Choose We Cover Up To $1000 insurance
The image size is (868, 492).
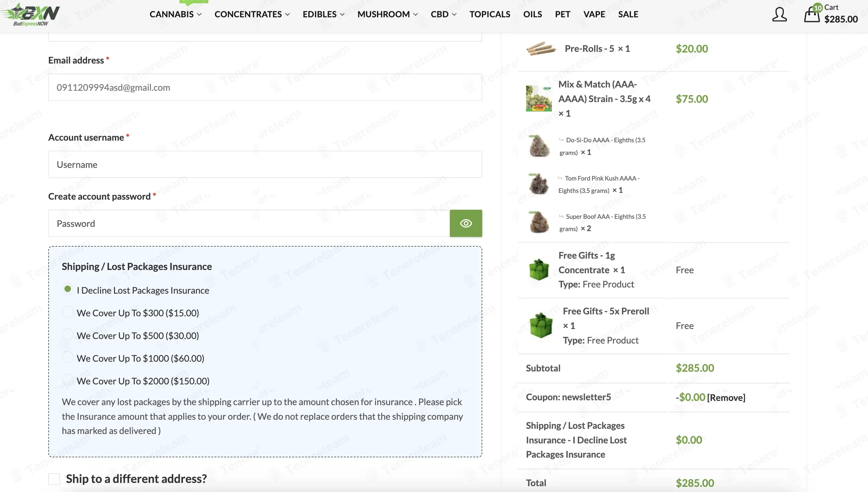(x=67, y=357)
